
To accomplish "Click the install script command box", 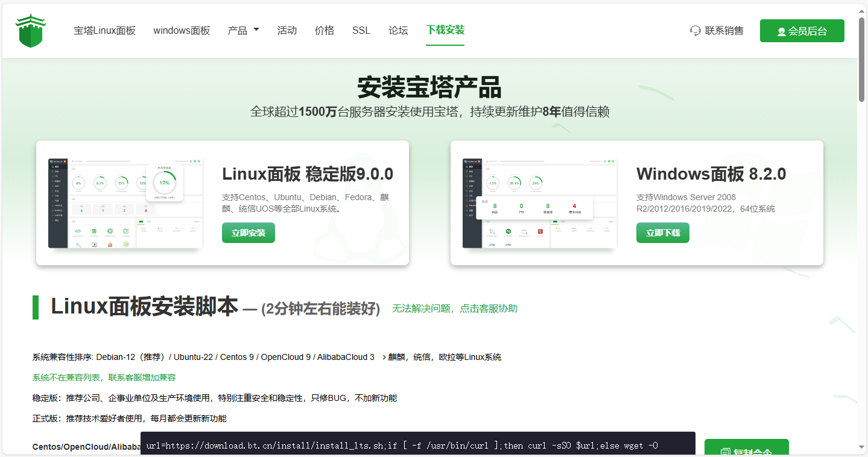I will coord(418,444).
